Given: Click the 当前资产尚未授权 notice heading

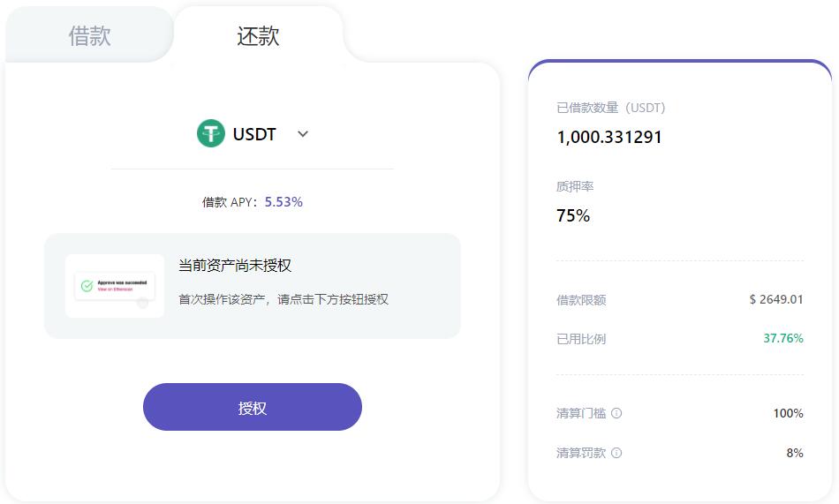Looking at the screenshot, I should (x=234, y=266).
